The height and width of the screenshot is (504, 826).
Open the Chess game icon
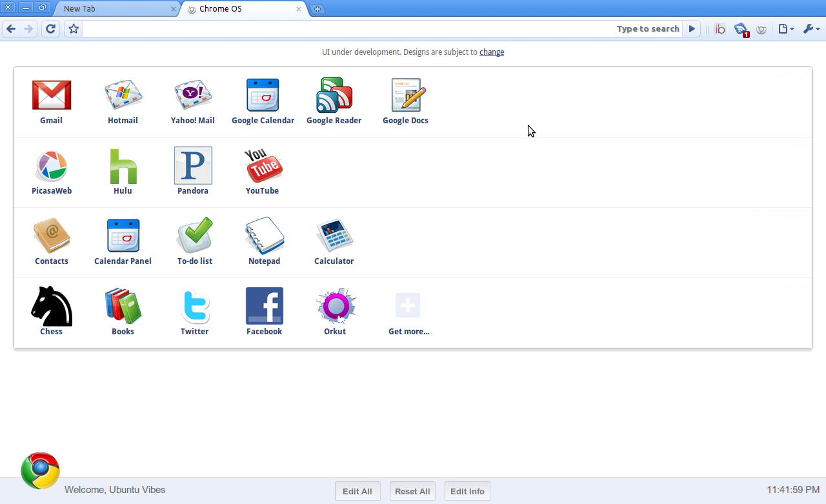coord(52,306)
